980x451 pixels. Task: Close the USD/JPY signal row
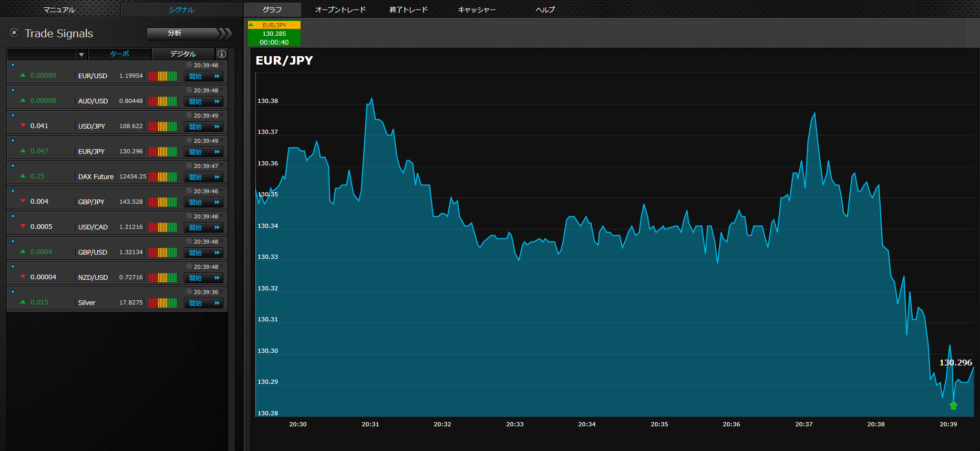coord(222,115)
